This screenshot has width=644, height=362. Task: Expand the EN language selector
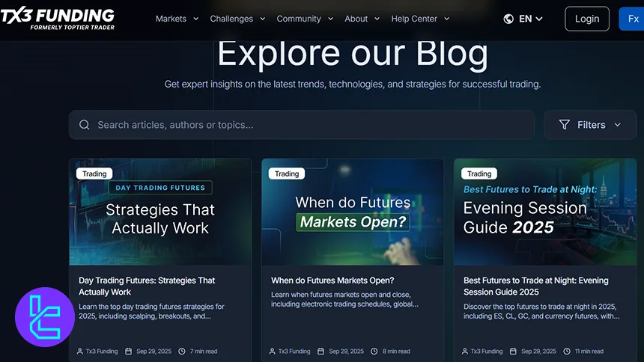pyautogui.click(x=531, y=19)
